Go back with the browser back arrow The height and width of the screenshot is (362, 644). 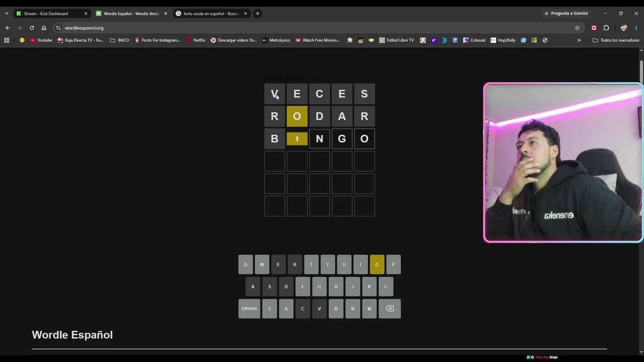(x=8, y=28)
